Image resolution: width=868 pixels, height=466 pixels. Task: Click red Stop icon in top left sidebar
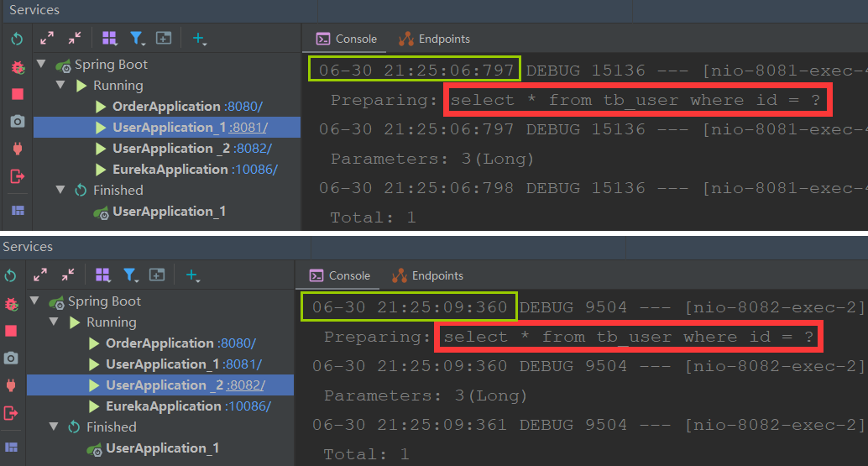point(18,94)
